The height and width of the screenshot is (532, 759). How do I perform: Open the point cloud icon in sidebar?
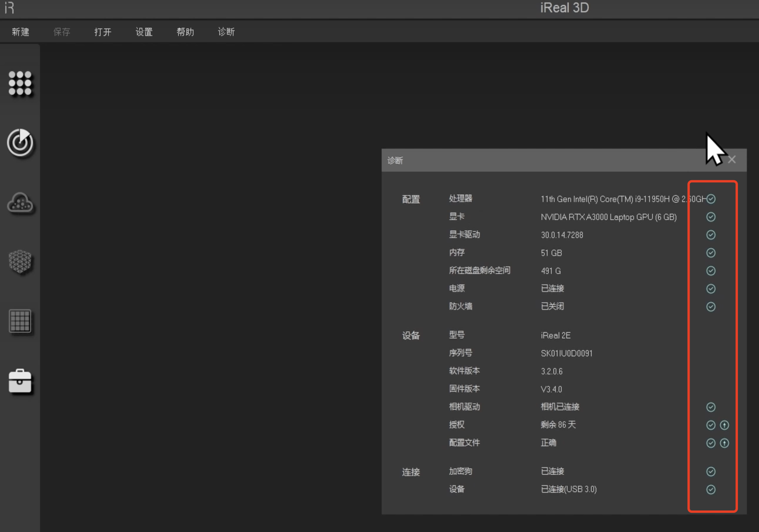[20, 203]
